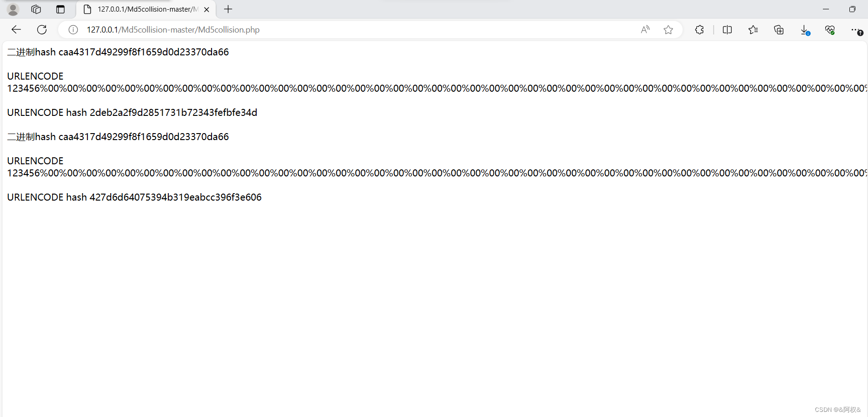Open the split screen view
868x417 pixels.
[728, 30]
